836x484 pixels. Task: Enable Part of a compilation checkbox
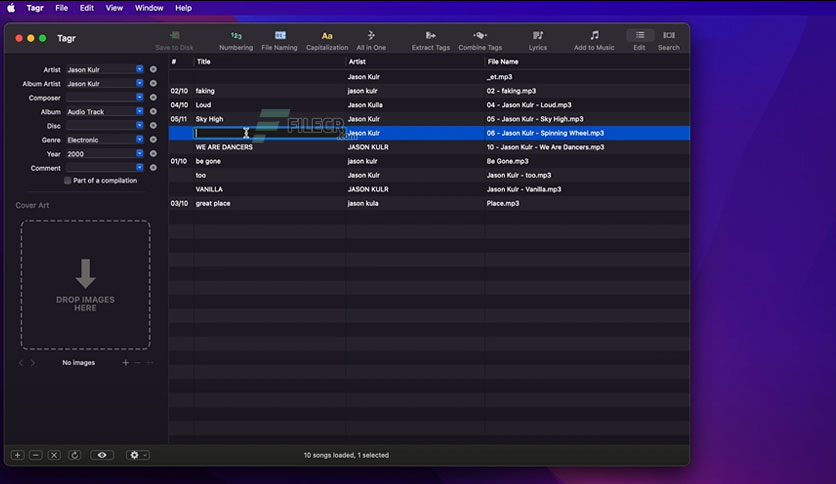click(67, 181)
